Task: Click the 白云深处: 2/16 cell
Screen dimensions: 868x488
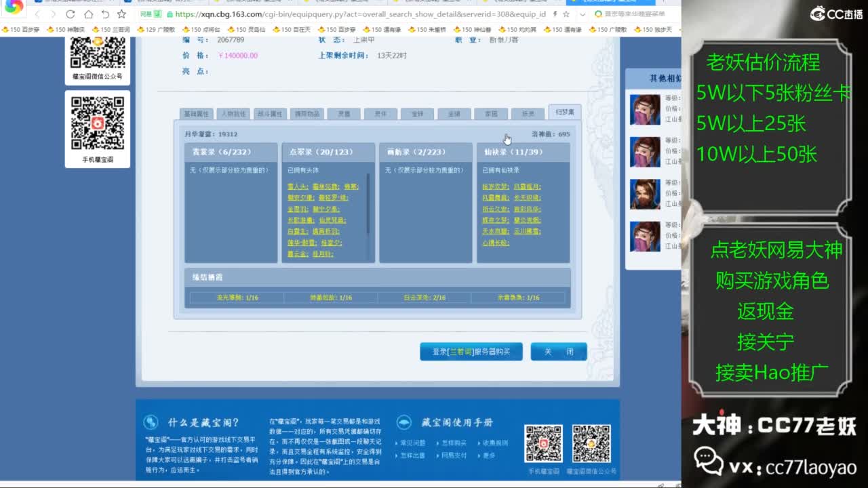Action: pyautogui.click(x=425, y=298)
